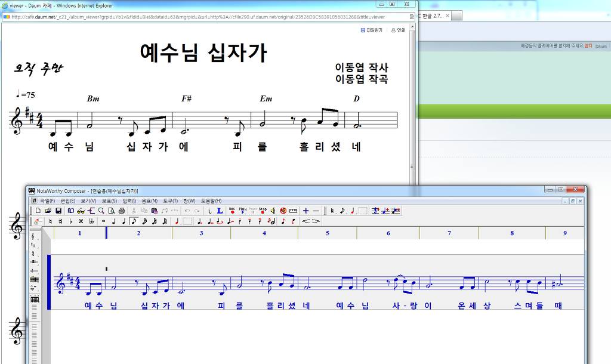Select quarter note duration

click(x=124, y=221)
